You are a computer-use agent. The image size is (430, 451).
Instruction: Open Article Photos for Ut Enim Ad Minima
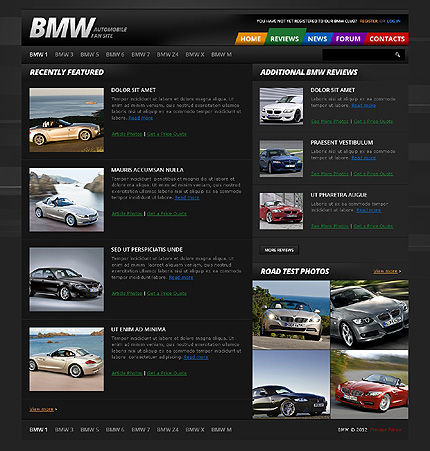tap(127, 373)
